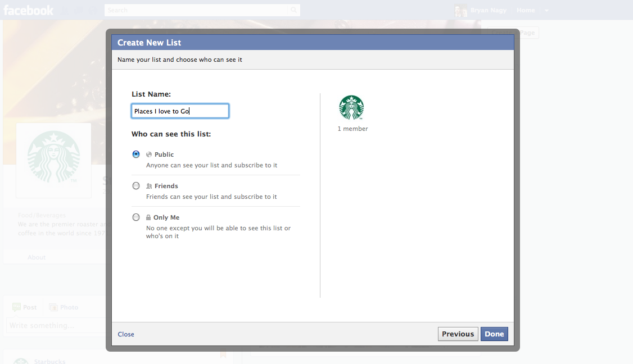Image resolution: width=633 pixels, height=364 pixels.
Task: Click the Starbucks logo in the dialog
Action: coord(351,107)
